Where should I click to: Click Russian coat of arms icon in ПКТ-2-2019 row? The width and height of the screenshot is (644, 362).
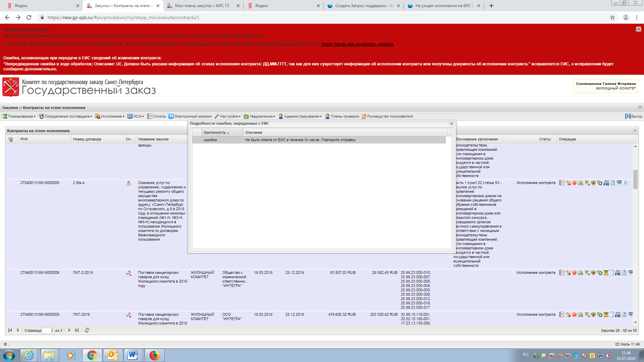[593, 273]
